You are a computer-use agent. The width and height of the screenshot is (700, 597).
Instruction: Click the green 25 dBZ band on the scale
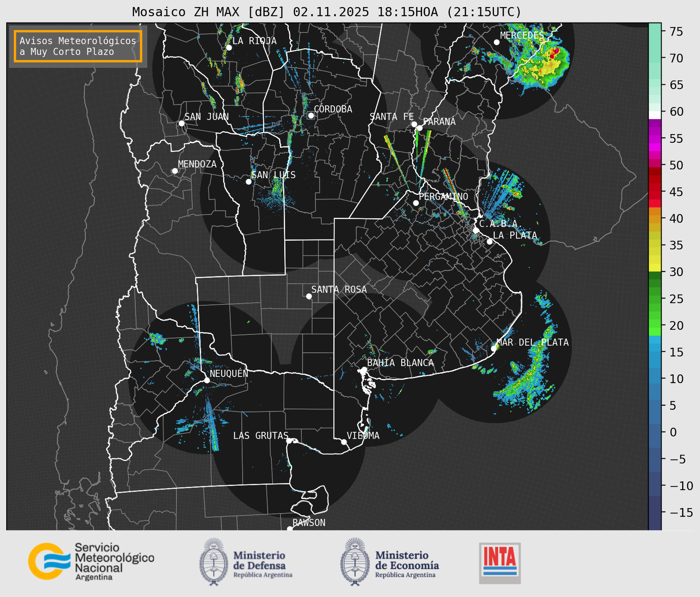tap(655, 299)
